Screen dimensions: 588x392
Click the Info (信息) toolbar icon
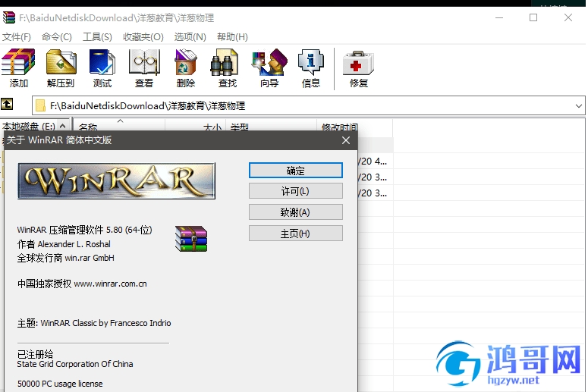(311, 68)
